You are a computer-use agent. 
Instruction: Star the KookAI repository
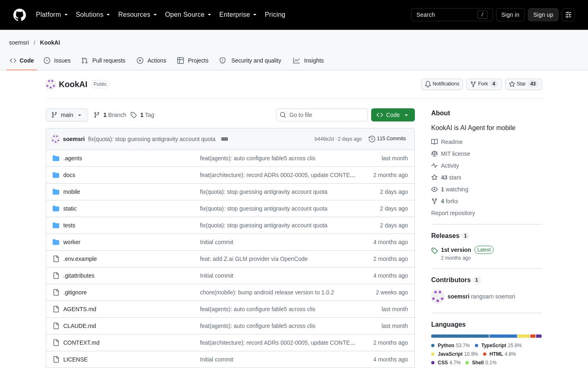point(523,84)
